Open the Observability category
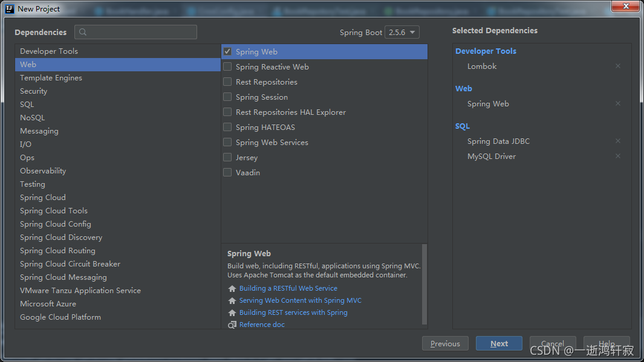 pos(118,171)
